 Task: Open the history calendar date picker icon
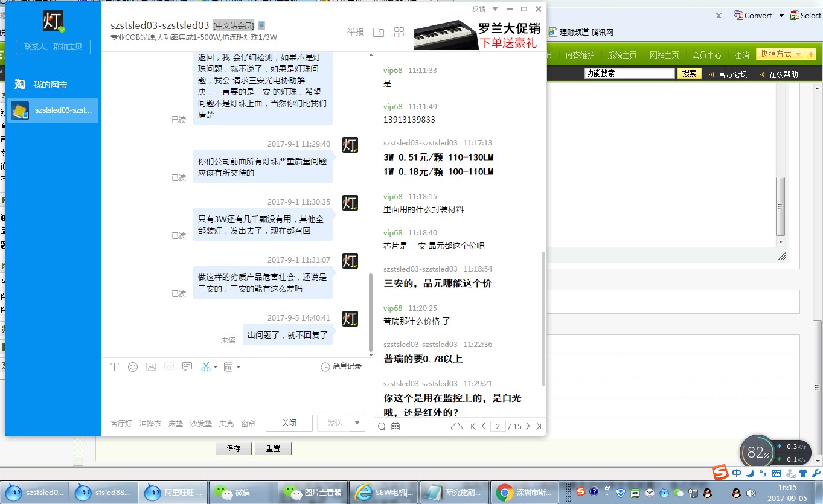point(395,426)
